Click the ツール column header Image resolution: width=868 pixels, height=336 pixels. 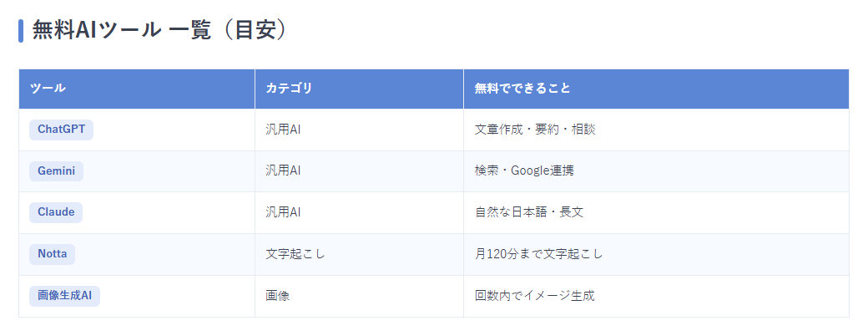coord(137,89)
